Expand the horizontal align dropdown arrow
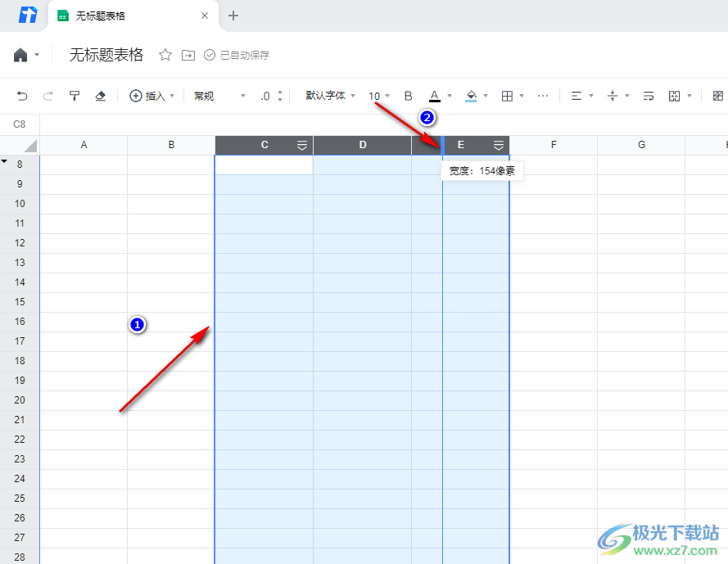Image resolution: width=728 pixels, height=564 pixels. (x=591, y=96)
